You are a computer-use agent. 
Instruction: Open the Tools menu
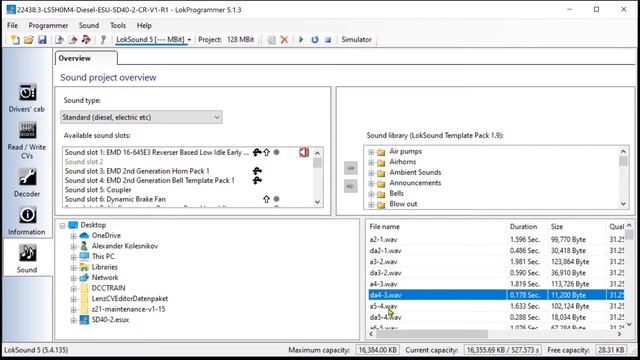tap(118, 25)
